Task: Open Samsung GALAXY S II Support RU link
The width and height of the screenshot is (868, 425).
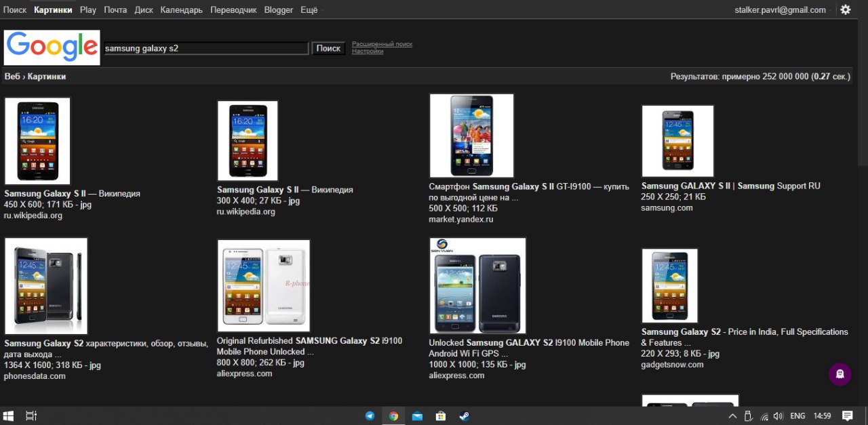Action: (731, 186)
